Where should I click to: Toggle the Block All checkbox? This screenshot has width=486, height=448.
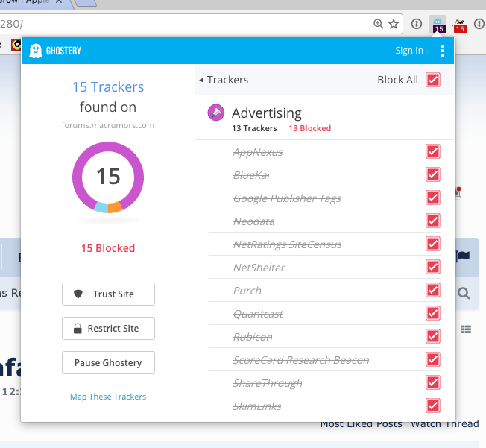tap(433, 80)
